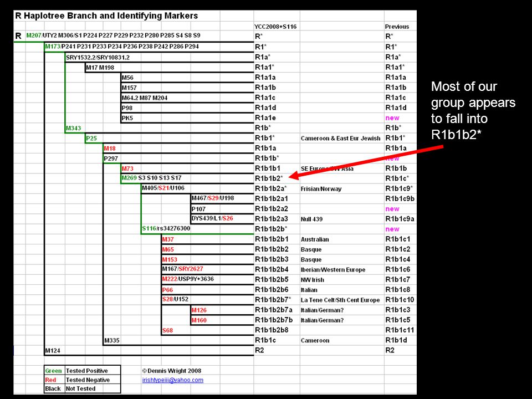This screenshot has height=399, width=532.
Task: Click the red M153 marker
Action: (170, 260)
